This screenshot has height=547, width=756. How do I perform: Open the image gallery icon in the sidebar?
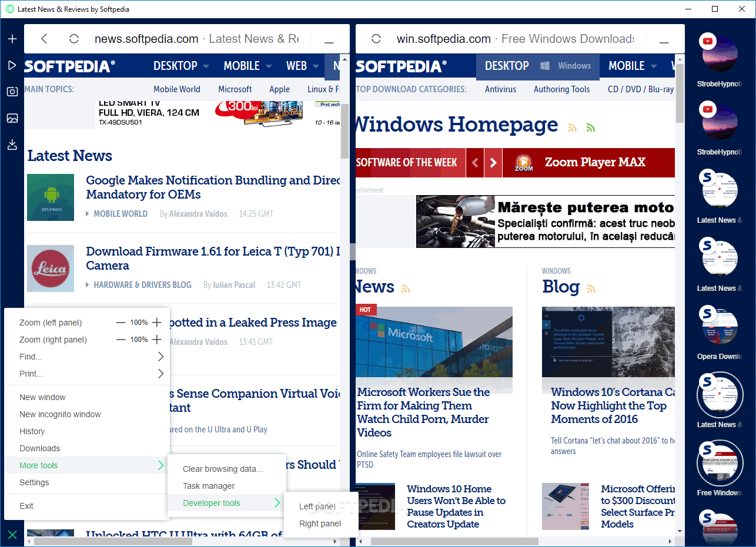(x=12, y=118)
